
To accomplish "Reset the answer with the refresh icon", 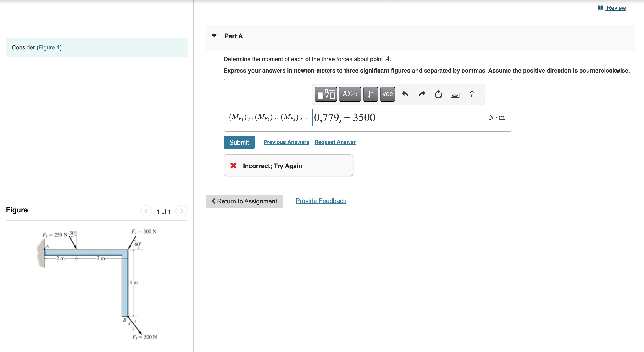I will 438,94.
